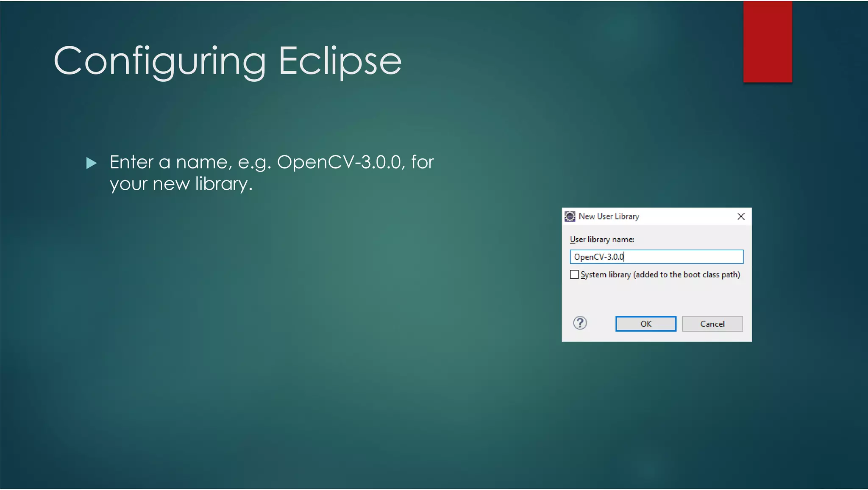Click the 'User library name:' label
This screenshot has width=868, height=490.
602,240
